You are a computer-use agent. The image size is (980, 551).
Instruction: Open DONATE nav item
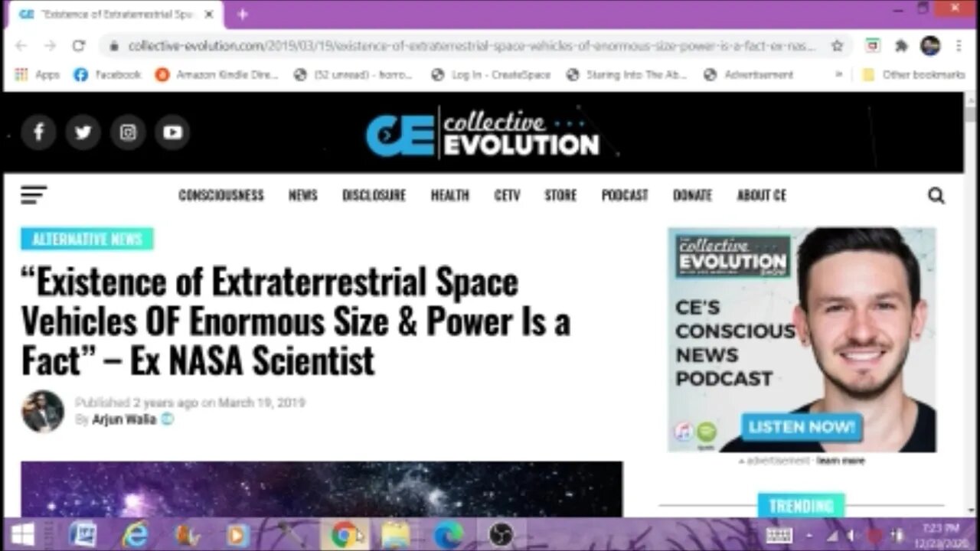pos(692,196)
